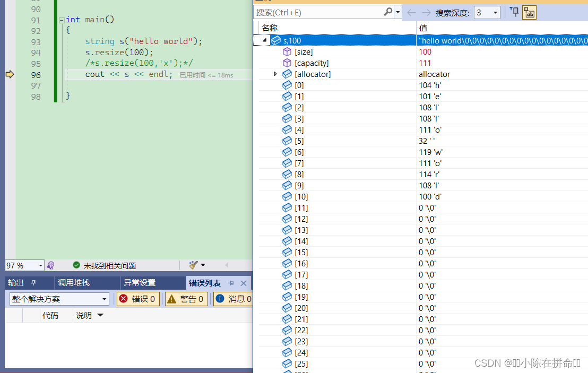Click the cube icon next to [capacity]
588x373 pixels.
(287, 63)
